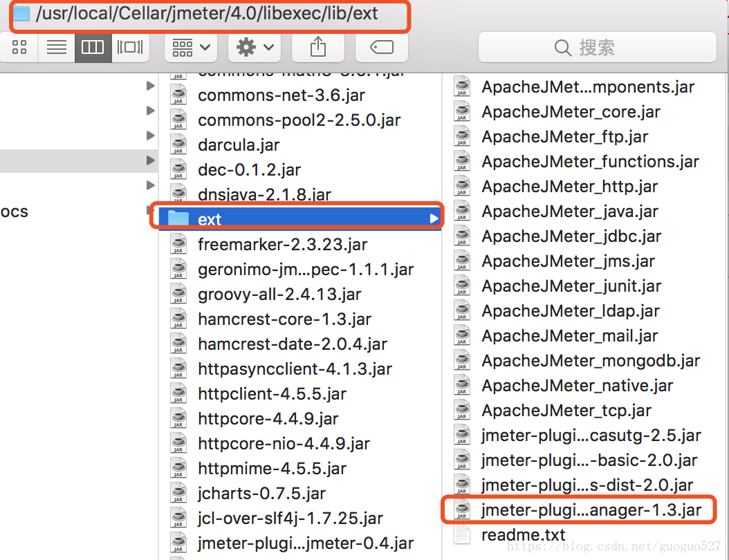Select ApacheJMeter_jdbc.jar

pos(568,236)
